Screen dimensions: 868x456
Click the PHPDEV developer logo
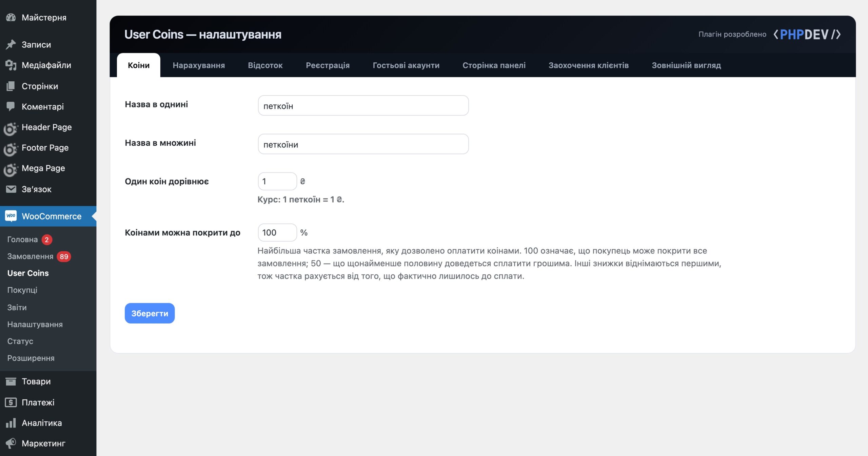(x=807, y=34)
